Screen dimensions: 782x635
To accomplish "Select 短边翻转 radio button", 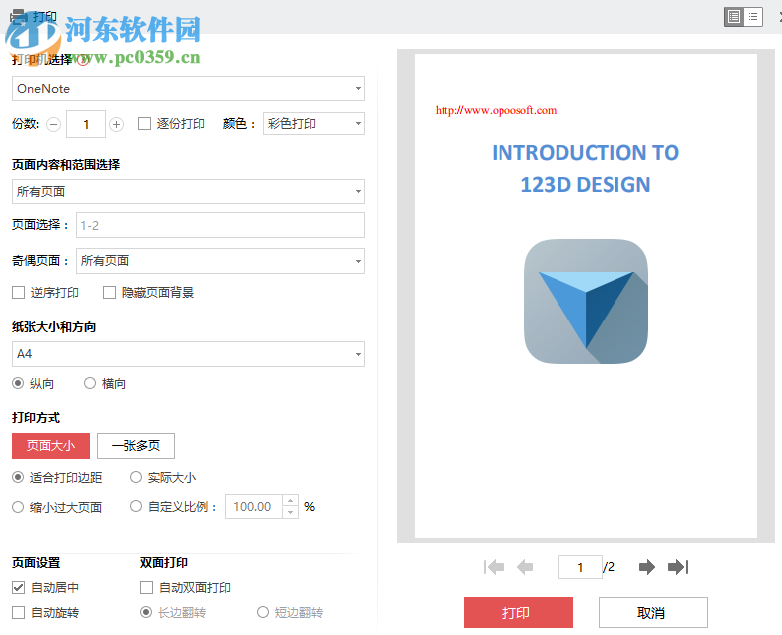I will pos(263,612).
